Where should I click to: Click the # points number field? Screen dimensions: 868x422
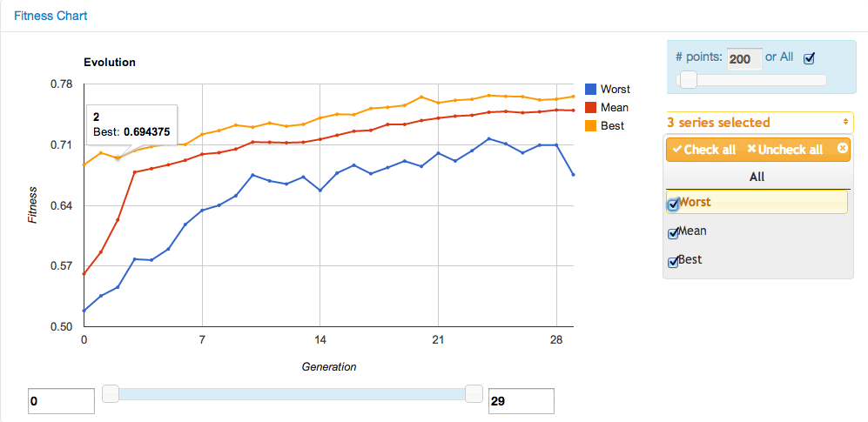point(744,59)
